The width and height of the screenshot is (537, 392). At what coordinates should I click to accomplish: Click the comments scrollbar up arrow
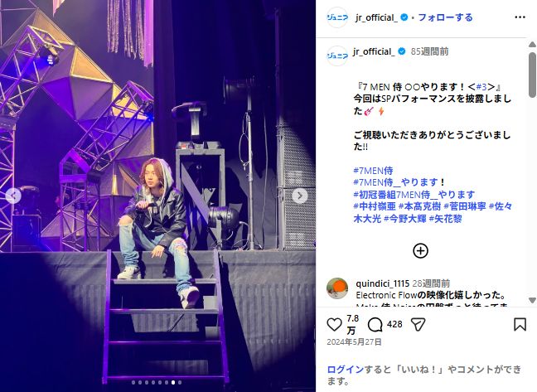click(x=532, y=45)
